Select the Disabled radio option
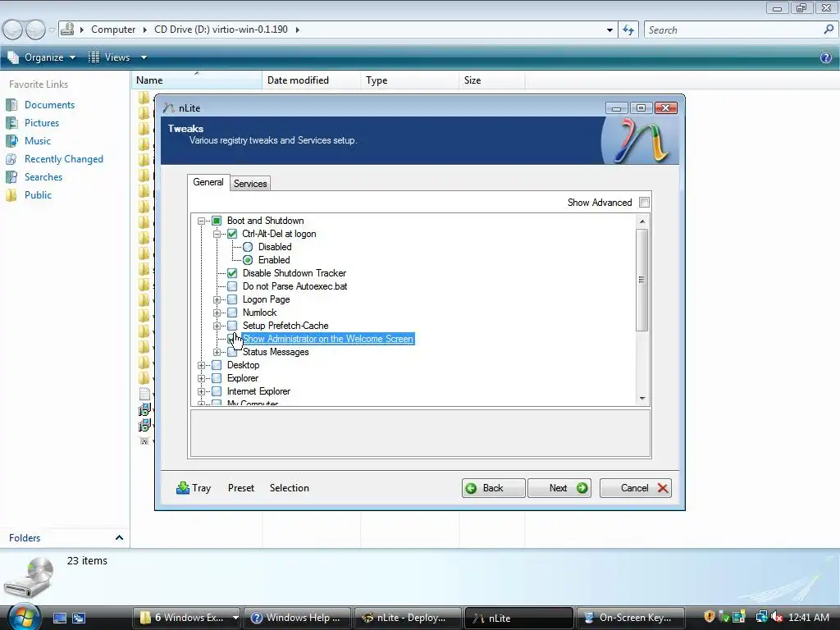Viewport: 840px width, 630px height. 248,247
